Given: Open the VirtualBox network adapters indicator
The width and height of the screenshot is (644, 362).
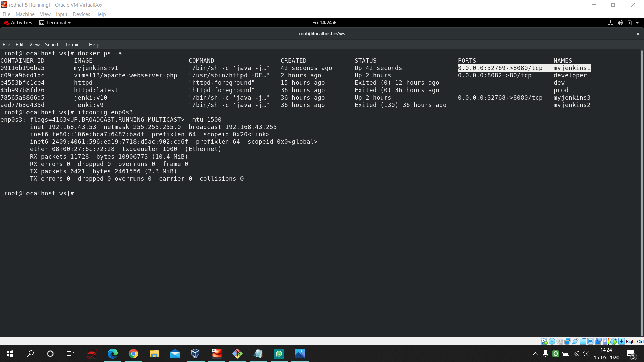Looking at the screenshot, I should (568, 341).
